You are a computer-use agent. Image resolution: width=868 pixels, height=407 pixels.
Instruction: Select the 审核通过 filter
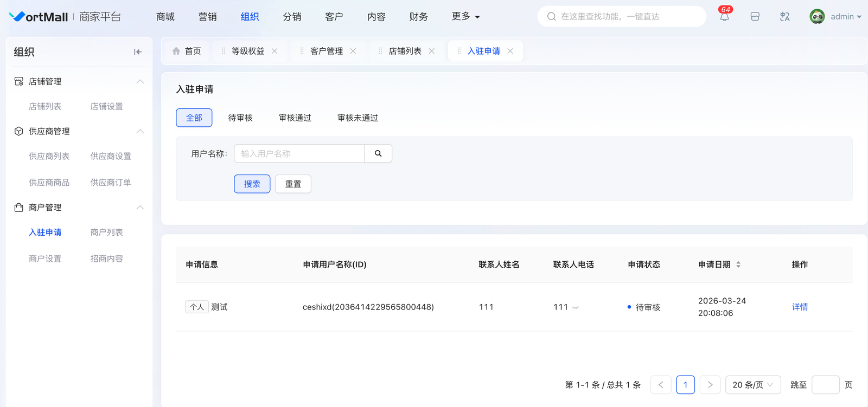tap(295, 118)
